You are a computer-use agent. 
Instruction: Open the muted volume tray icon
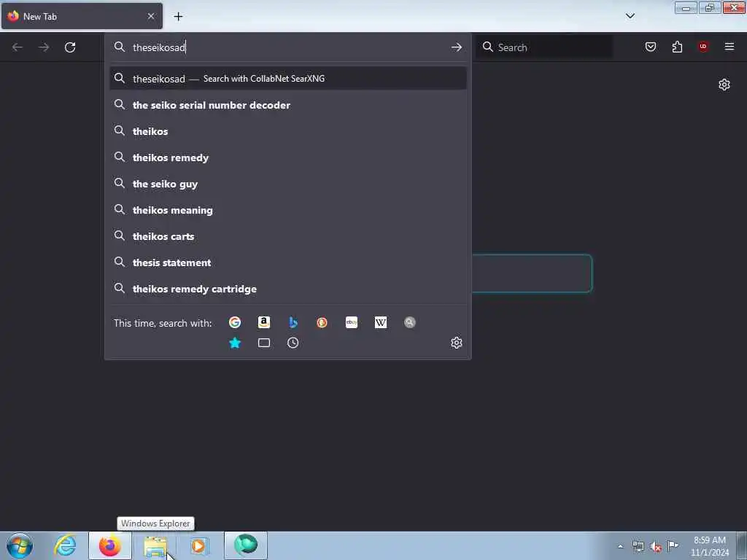(656, 547)
